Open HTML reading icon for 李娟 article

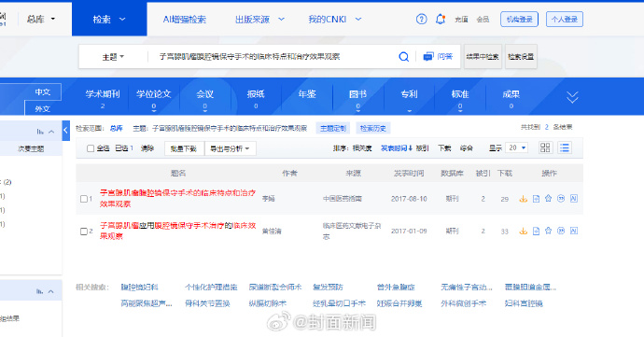(x=536, y=199)
